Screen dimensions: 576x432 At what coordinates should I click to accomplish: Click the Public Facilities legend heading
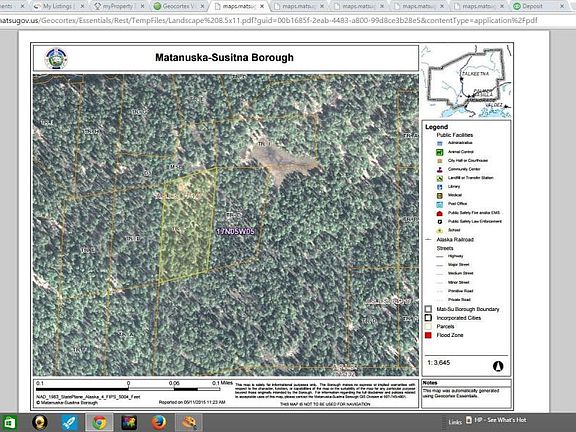(454, 135)
